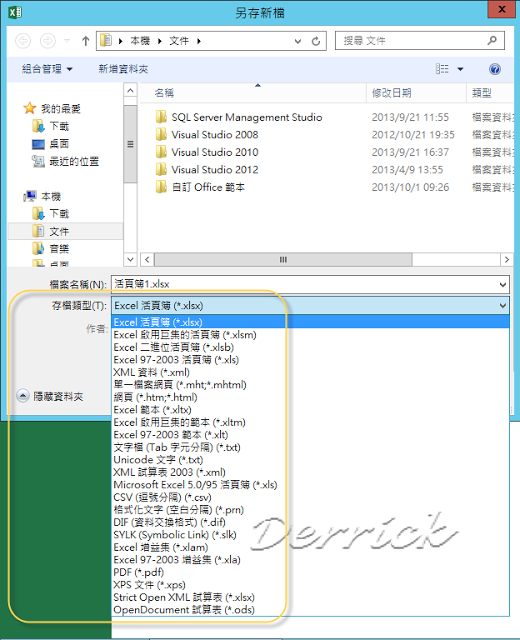Screen dimensions: 520x640
Task: Choose Excel 二進位活頁簿 (*.xlsb)
Action: coord(311,347)
